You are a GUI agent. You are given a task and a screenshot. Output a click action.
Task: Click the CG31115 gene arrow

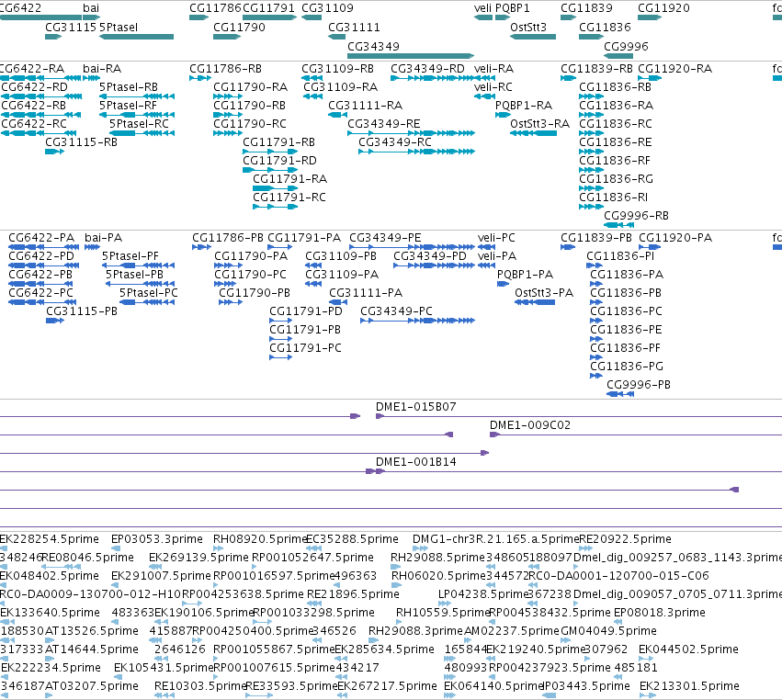(53, 37)
